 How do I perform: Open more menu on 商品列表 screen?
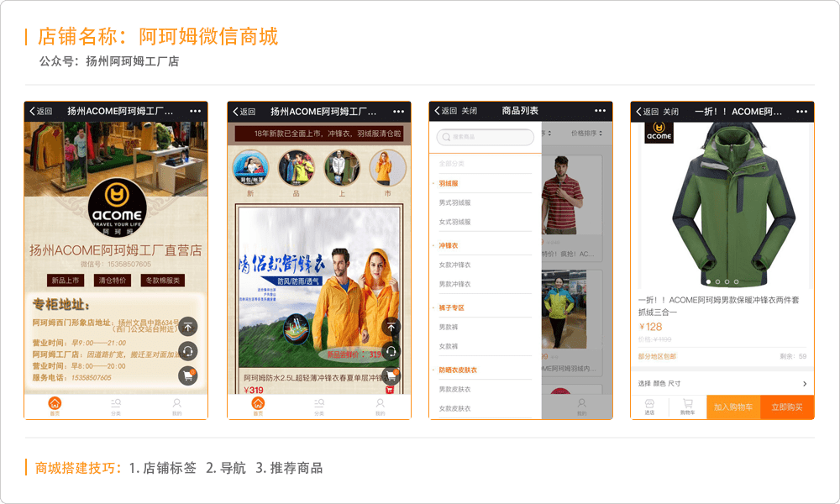click(600, 111)
